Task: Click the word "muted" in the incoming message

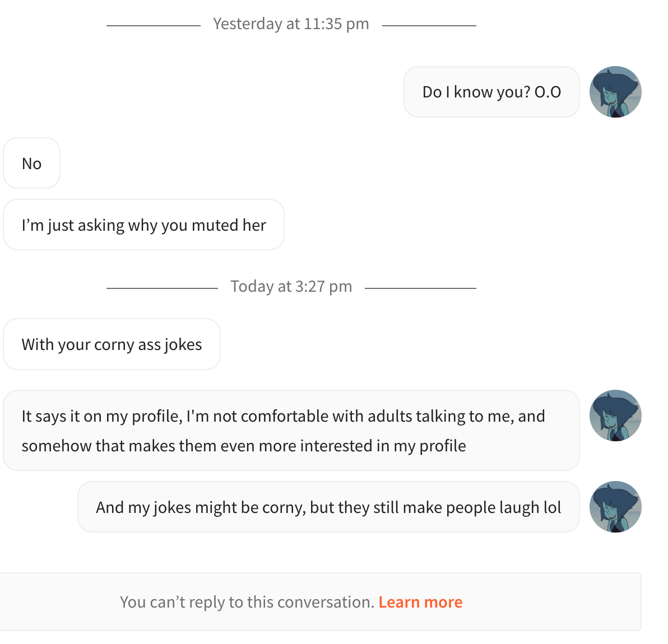Action: pos(215,225)
